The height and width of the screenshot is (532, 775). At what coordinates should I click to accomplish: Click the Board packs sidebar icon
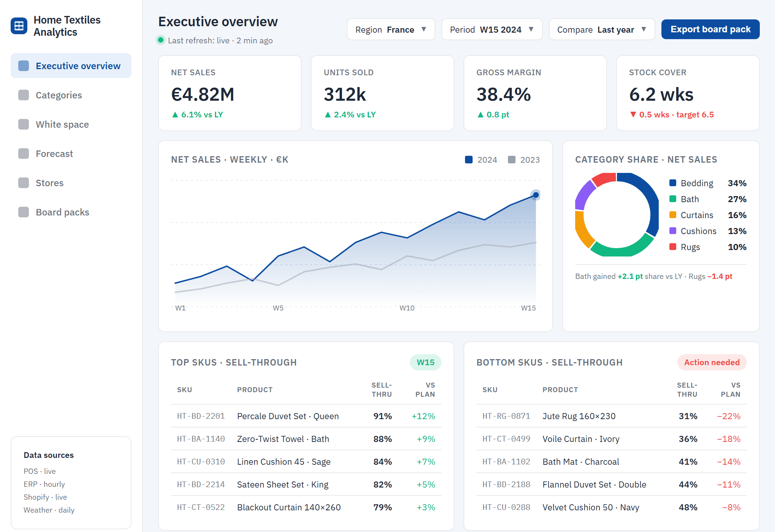(x=24, y=212)
